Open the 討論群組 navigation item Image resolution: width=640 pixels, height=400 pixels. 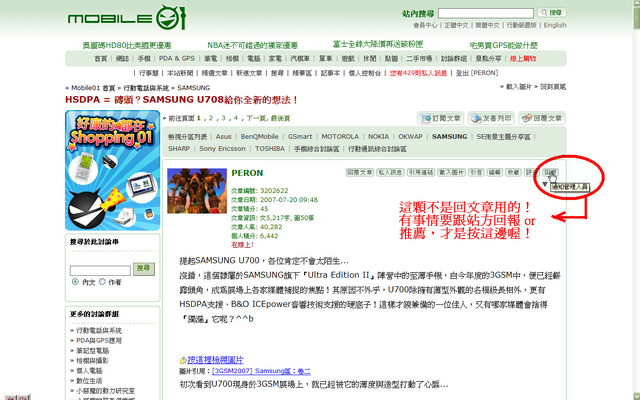(453, 59)
